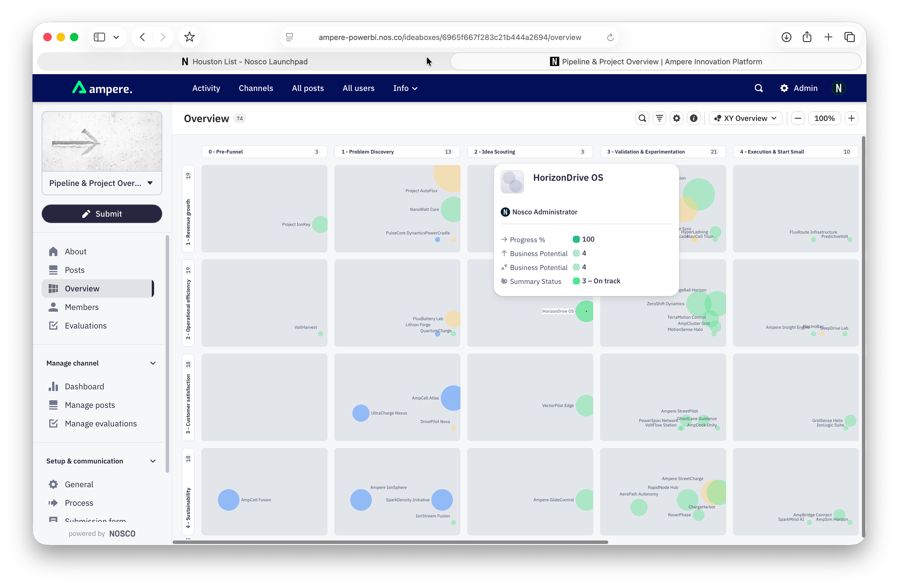This screenshot has height=588, width=899.
Task: Open the Process item in Setup & communication
Action: click(x=79, y=503)
